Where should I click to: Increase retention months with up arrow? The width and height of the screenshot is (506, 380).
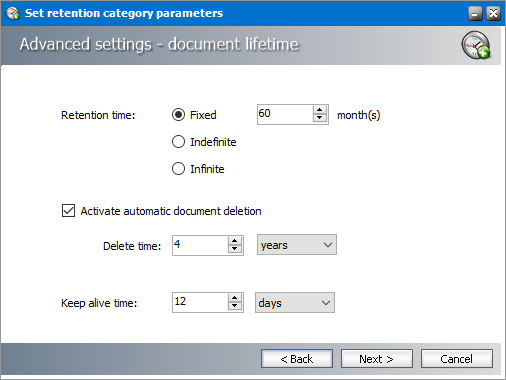[320, 110]
